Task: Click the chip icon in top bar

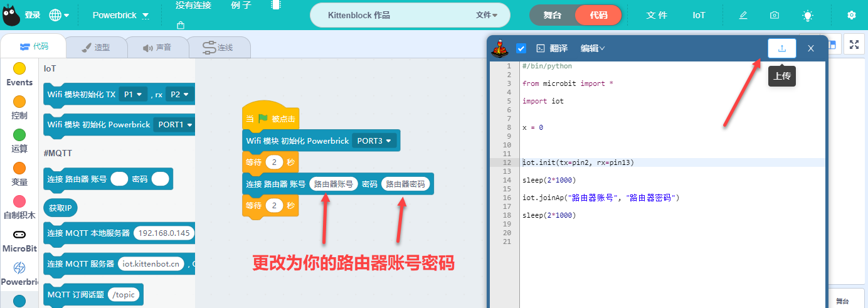Action: (275, 4)
